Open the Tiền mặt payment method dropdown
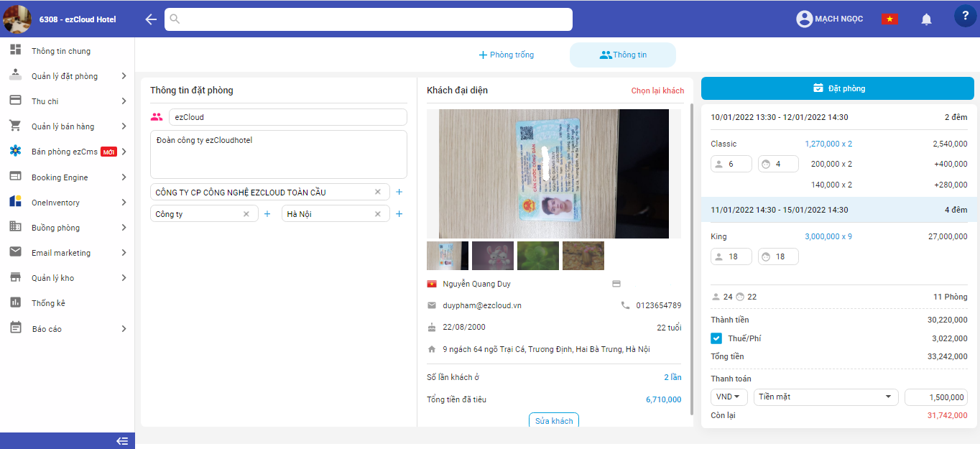This screenshot has width=980, height=449. (x=826, y=397)
